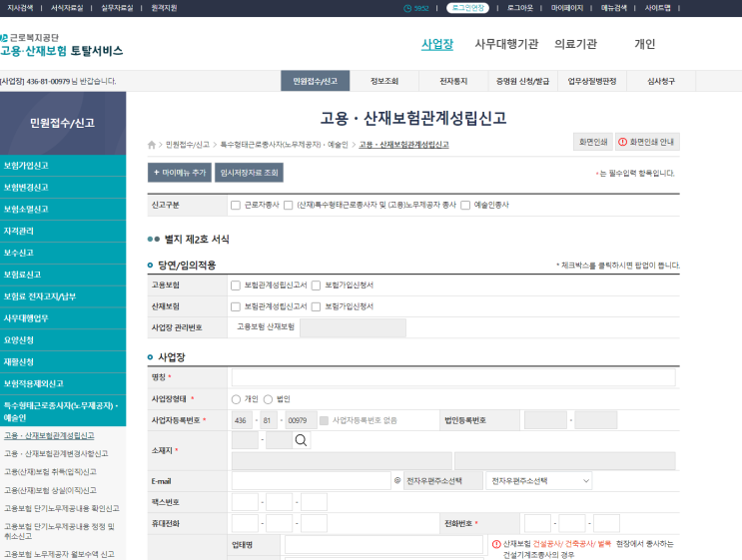Select 개인 radio for 사업장형태
Image resolution: width=742 pixels, height=560 pixels.
(x=236, y=399)
